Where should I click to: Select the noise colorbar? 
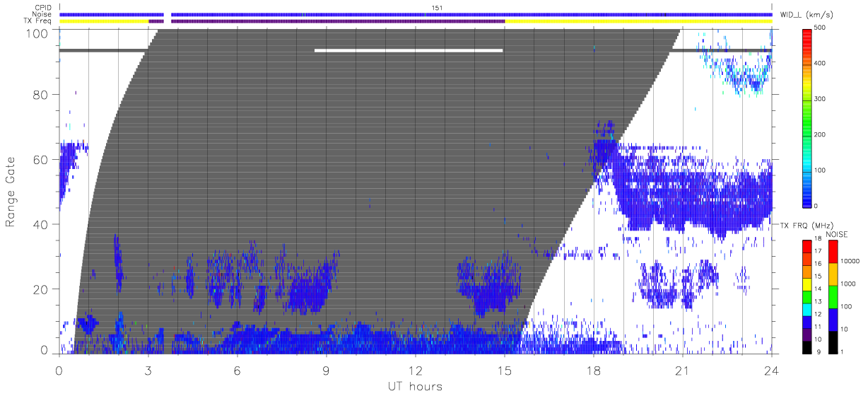[833, 297]
